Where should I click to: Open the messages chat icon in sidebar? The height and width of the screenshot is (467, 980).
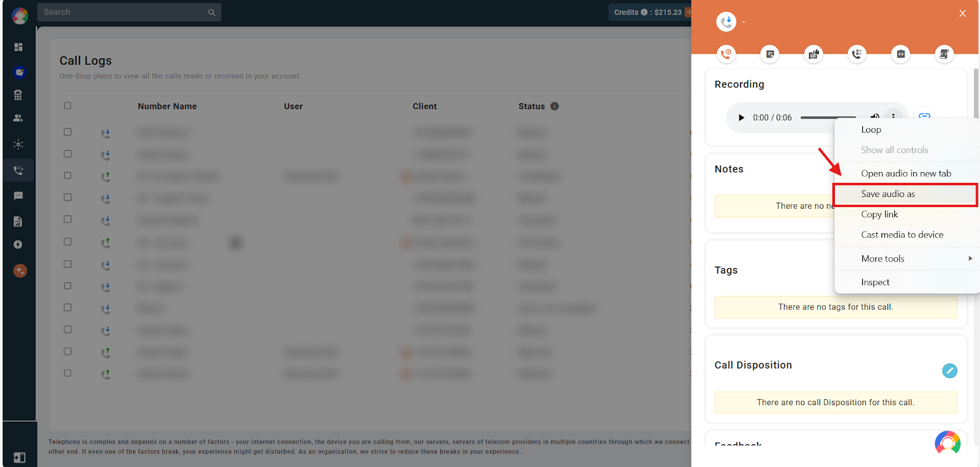coord(18,196)
